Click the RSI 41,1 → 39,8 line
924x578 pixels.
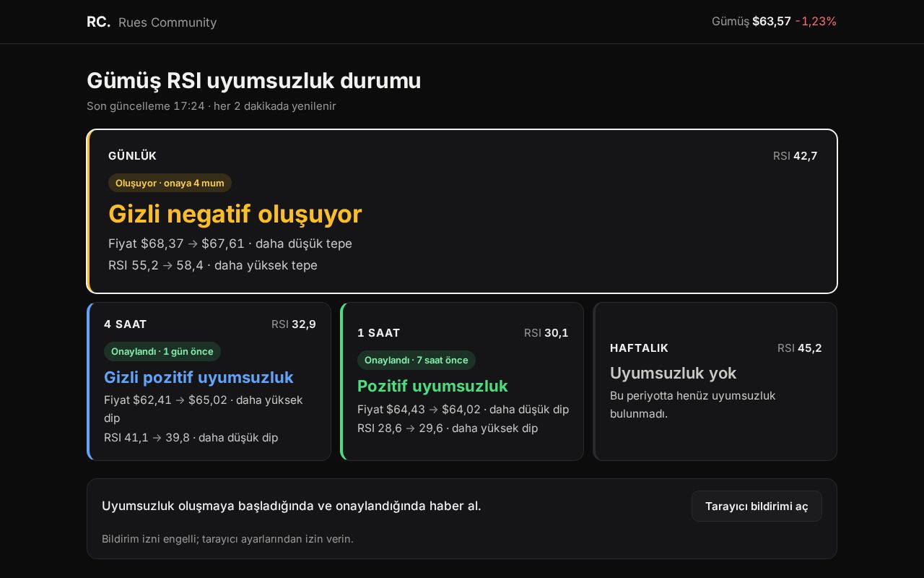(x=191, y=437)
